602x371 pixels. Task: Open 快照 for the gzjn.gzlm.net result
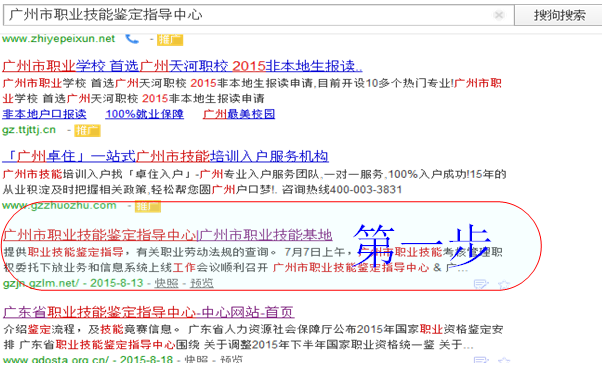[x=166, y=283]
